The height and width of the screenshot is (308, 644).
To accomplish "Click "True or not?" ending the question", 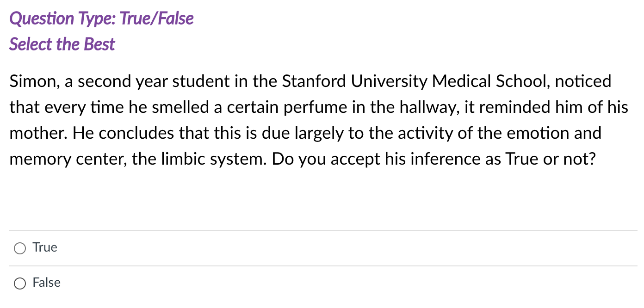I will pyautogui.click(x=551, y=160).
